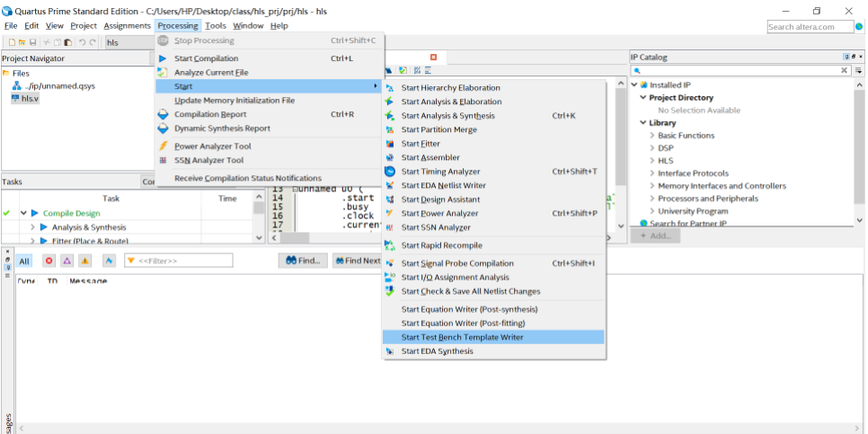Open the Tools menu
The height and width of the screenshot is (434, 868).
click(216, 25)
